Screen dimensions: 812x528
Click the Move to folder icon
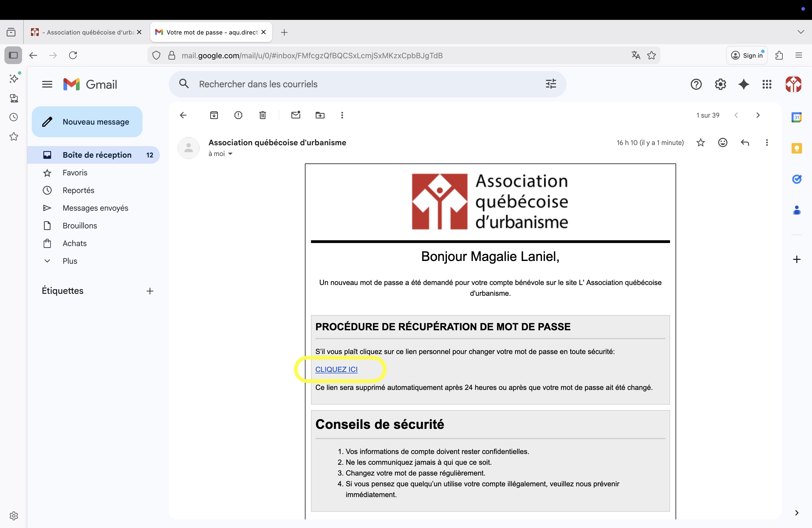tap(320, 115)
